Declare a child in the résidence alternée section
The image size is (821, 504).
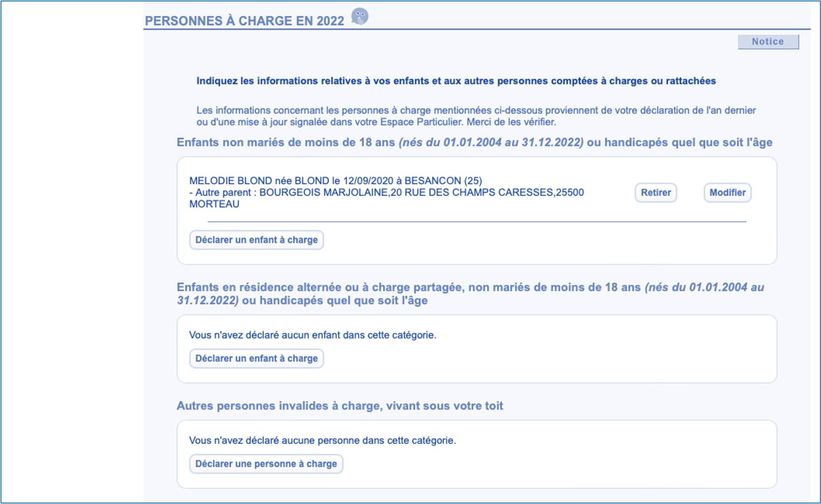[257, 359]
